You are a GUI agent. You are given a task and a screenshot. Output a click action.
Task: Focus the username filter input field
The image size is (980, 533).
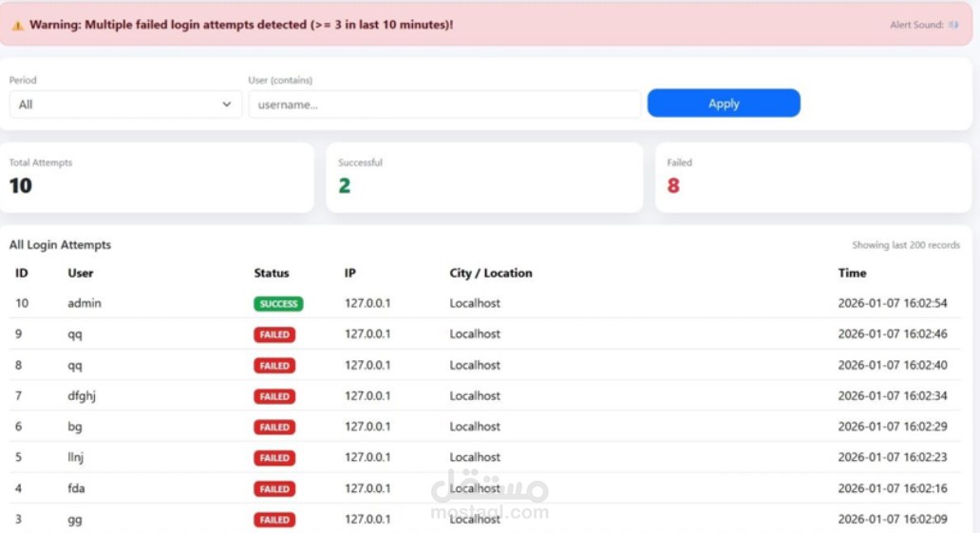[444, 105]
